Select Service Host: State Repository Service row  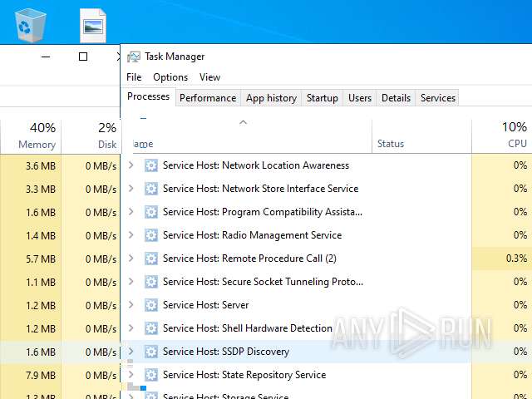[327, 375]
